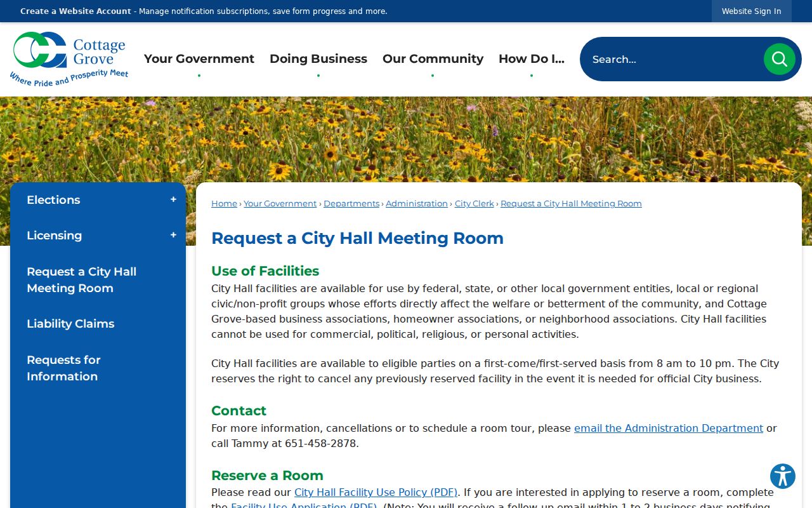The height and width of the screenshot is (508, 812).
Task: Click the email the Administration Department link
Action: [x=669, y=429]
